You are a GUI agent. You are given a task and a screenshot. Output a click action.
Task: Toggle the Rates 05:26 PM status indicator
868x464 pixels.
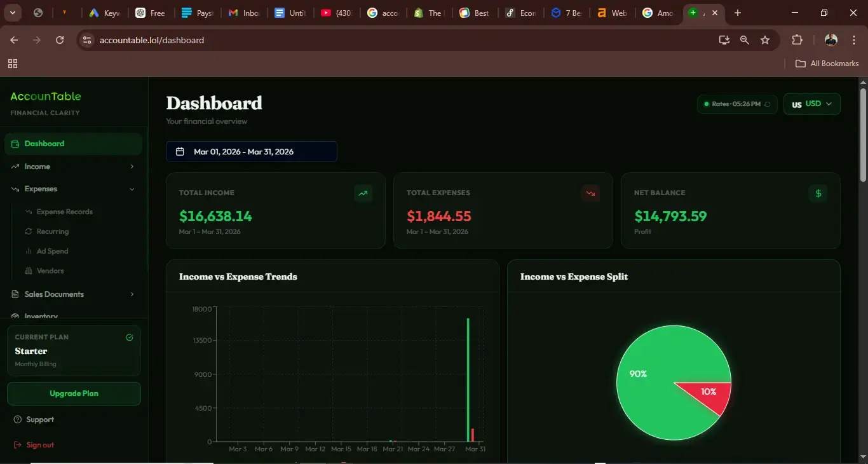point(706,104)
